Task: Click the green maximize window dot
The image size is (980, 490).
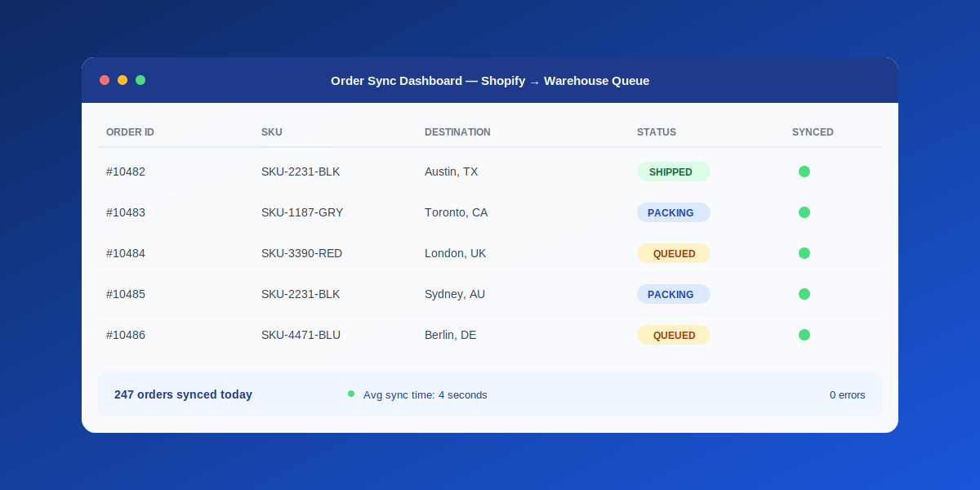Action: (140, 80)
